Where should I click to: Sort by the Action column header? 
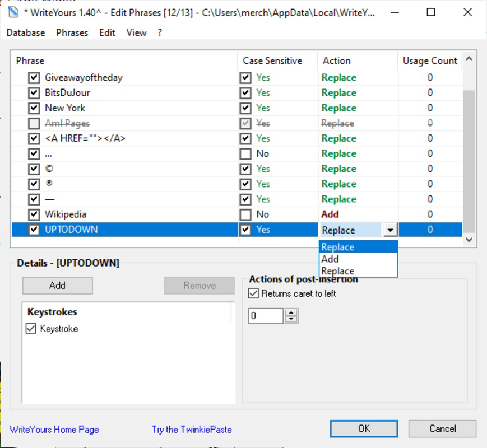click(x=358, y=61)
